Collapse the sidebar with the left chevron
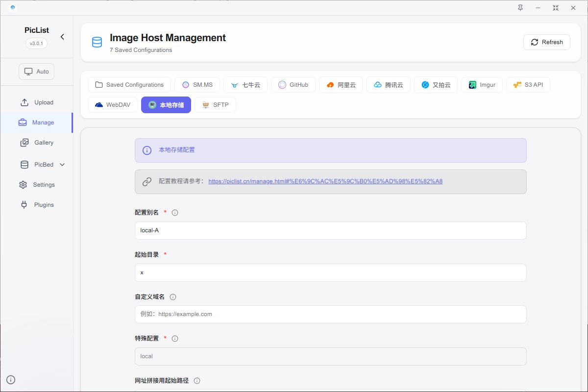588x392 pixels. [62, 37]
